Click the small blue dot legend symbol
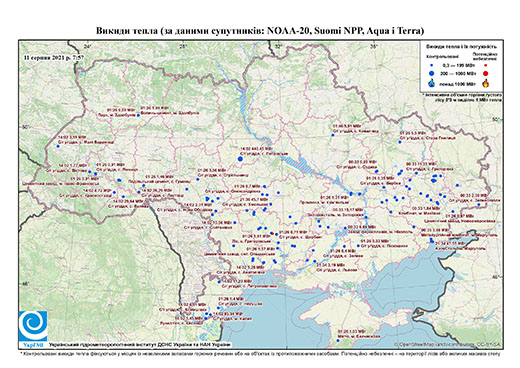Viewport: 520px width, 368px height. click(431, 66)
